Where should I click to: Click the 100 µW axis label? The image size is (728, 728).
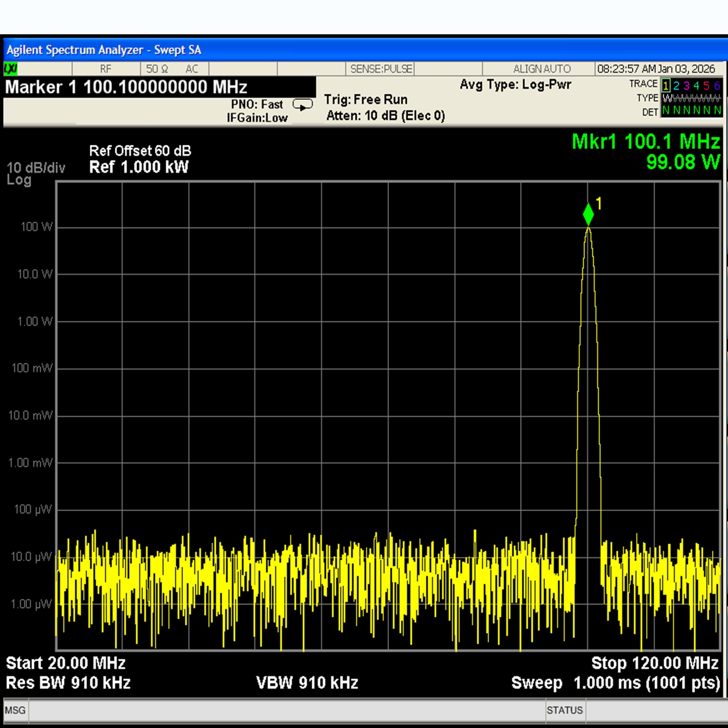(33, 510)
